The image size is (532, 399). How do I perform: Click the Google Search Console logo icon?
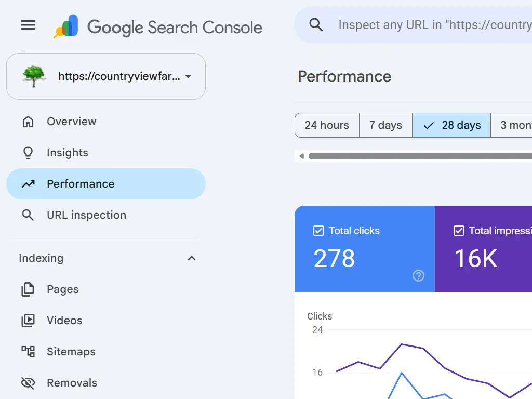[x=66, y=26]
